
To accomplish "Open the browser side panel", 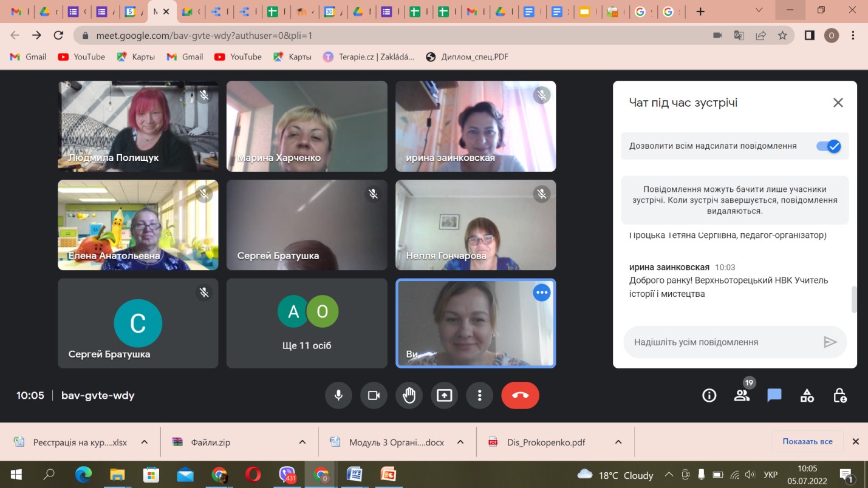I will [809, 35].
